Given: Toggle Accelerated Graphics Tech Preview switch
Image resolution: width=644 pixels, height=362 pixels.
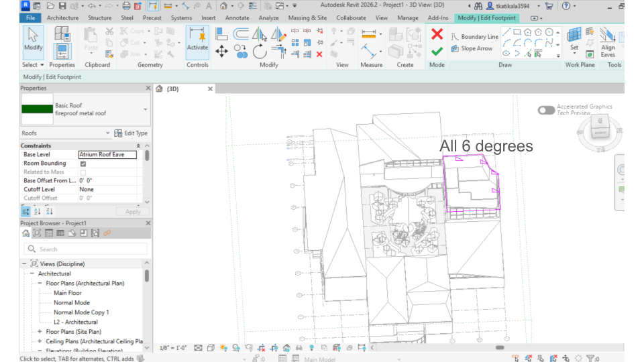Looking at the screenshot, I should point(546,110).
